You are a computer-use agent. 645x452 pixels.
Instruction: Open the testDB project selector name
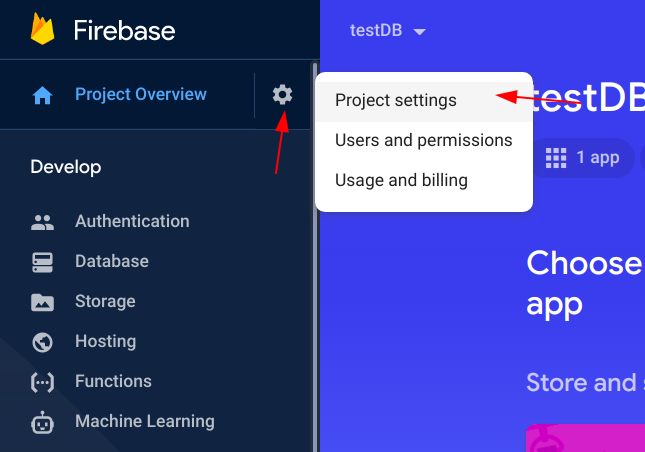(x=376, y=30)
